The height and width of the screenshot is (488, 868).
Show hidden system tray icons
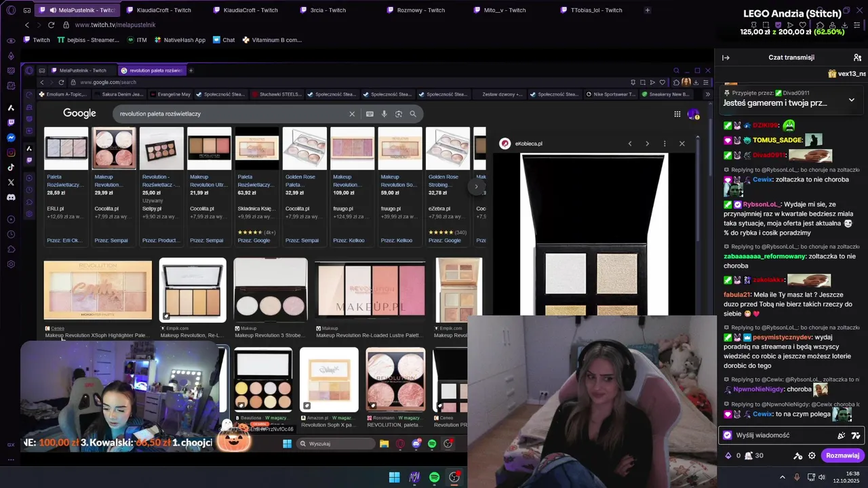click(782, 477)
